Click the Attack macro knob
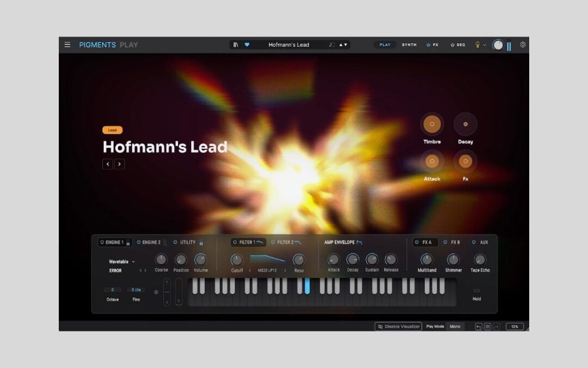The width and height of the screenshot is (588, 368). pos(432,161)
